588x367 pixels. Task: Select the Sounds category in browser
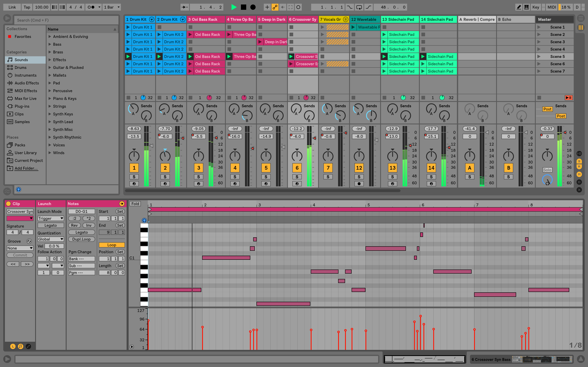[21, 60]
